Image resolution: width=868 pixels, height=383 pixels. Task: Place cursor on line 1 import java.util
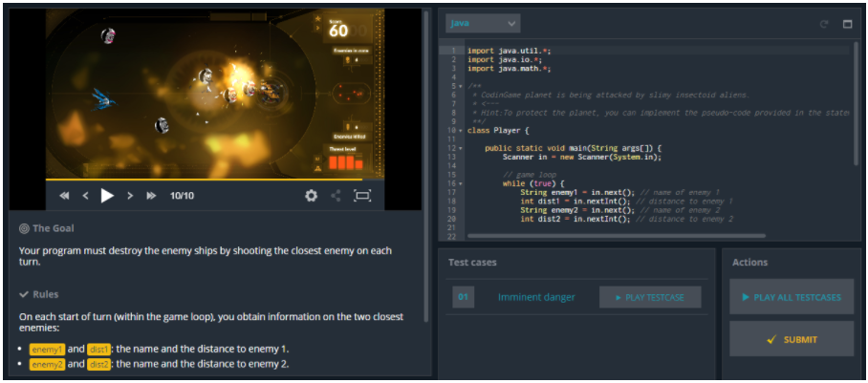click(x=510, y=51)
